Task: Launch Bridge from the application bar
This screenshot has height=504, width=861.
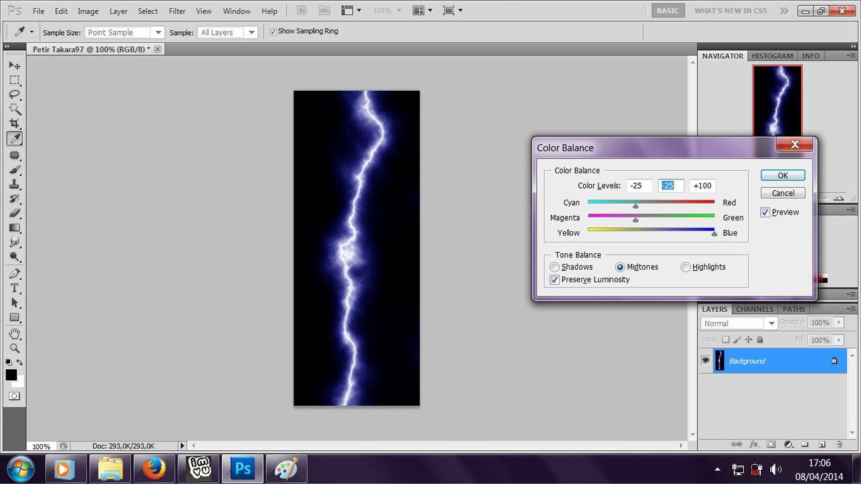Action: 302,10
